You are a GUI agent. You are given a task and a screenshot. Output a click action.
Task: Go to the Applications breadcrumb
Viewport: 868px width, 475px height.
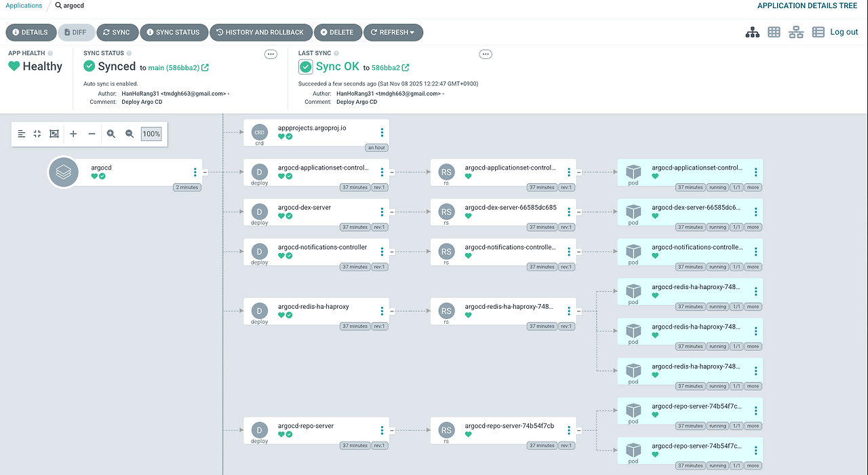(x=24, y=5)
